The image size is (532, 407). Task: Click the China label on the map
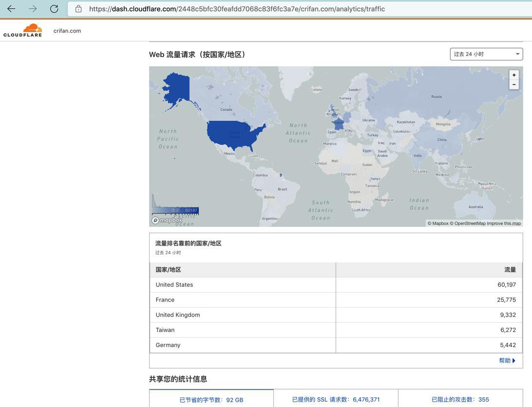[x=442, y=140]
